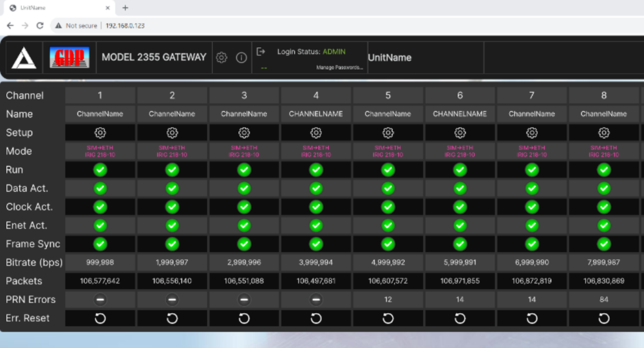Click packets value 106,577,642
Viewport: 644px width, 348px height.
coord(100,281)
